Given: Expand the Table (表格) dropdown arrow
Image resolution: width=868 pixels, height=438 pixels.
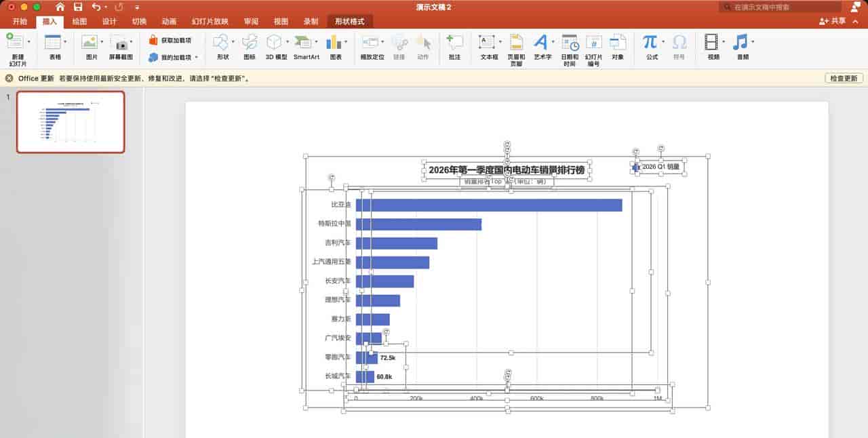Looking at the screenshot, I should [65, 42].
